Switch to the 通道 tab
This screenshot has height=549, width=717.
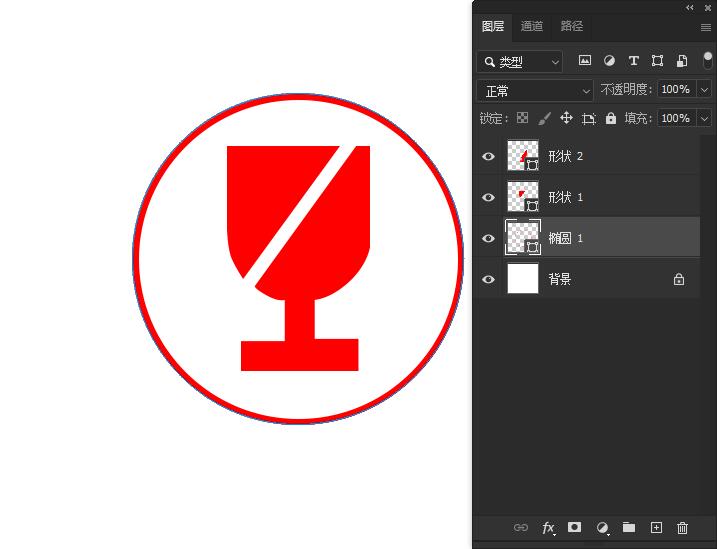(x=531, y=27)
